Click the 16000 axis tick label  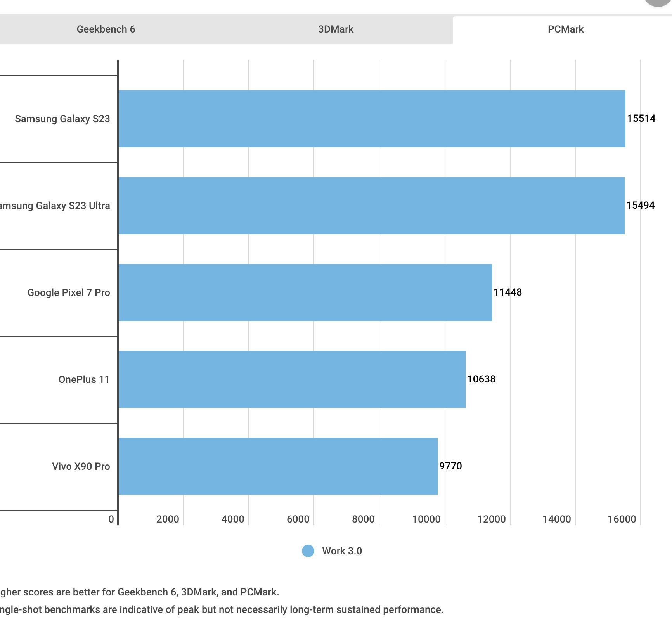pyautogui.click(x=622, y=519)
